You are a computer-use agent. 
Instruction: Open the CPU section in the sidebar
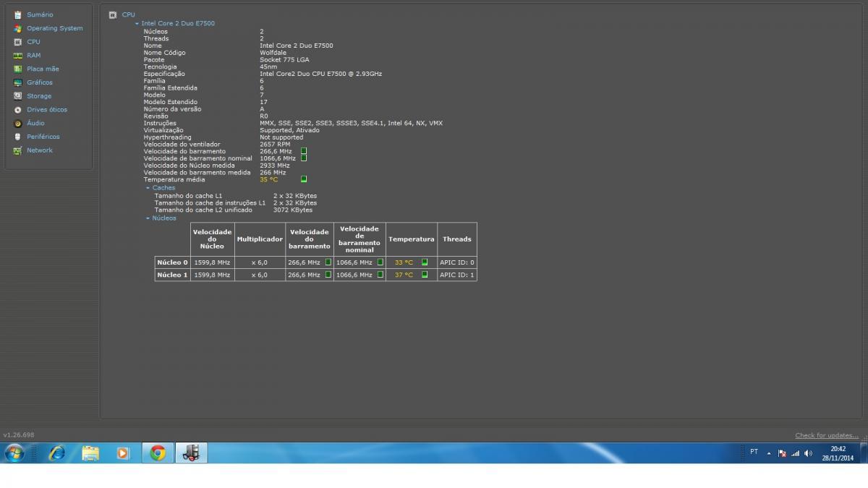click(x=33, y=42)
